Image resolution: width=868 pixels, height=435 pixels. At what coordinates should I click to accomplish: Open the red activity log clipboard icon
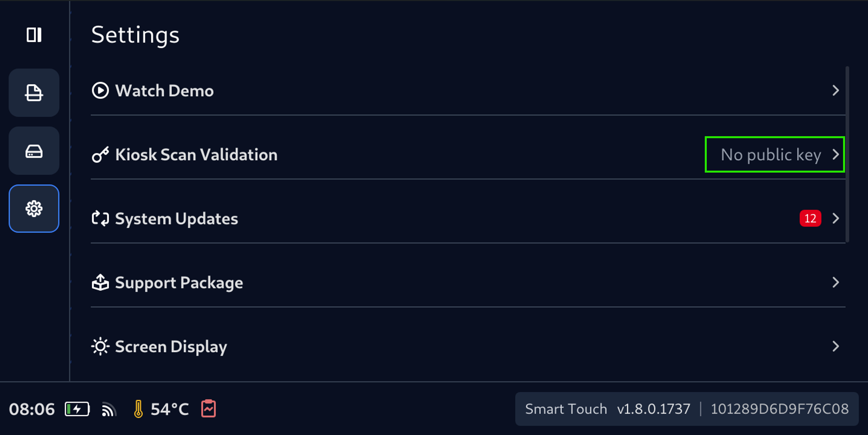(209, 409)
